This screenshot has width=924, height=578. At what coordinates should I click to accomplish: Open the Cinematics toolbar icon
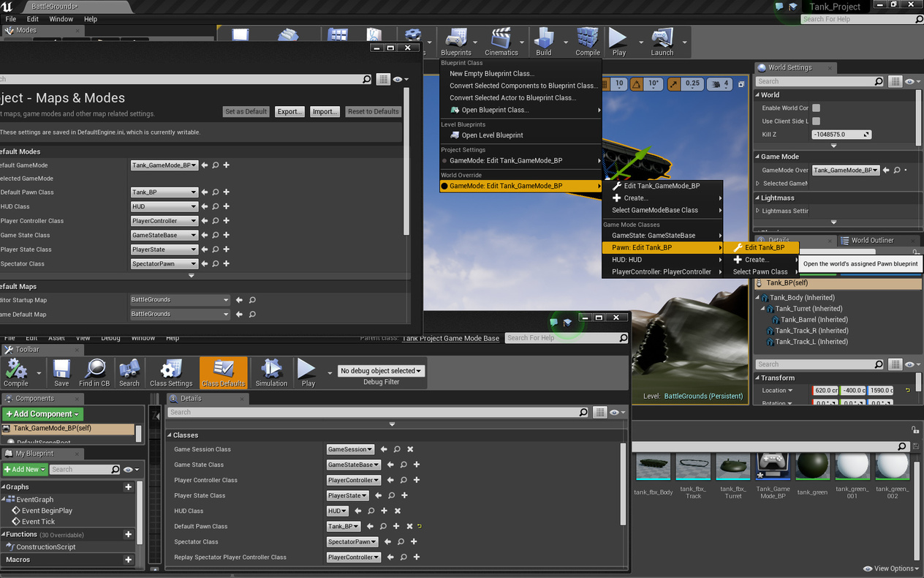501,42
